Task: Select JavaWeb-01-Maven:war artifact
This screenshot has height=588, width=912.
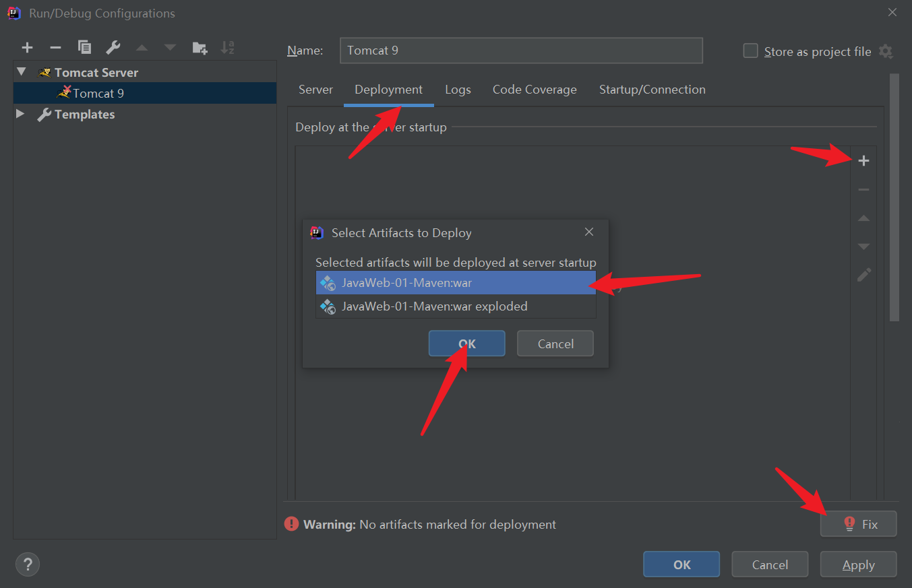Action: pos(456,283)
